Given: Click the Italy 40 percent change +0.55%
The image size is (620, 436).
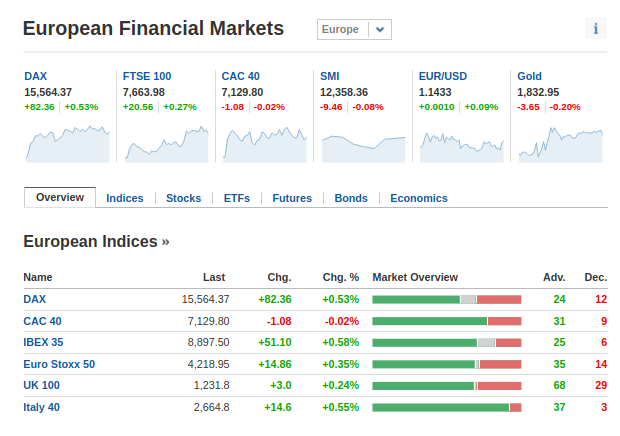Looking at the screenshot, I should coord(340,407).
